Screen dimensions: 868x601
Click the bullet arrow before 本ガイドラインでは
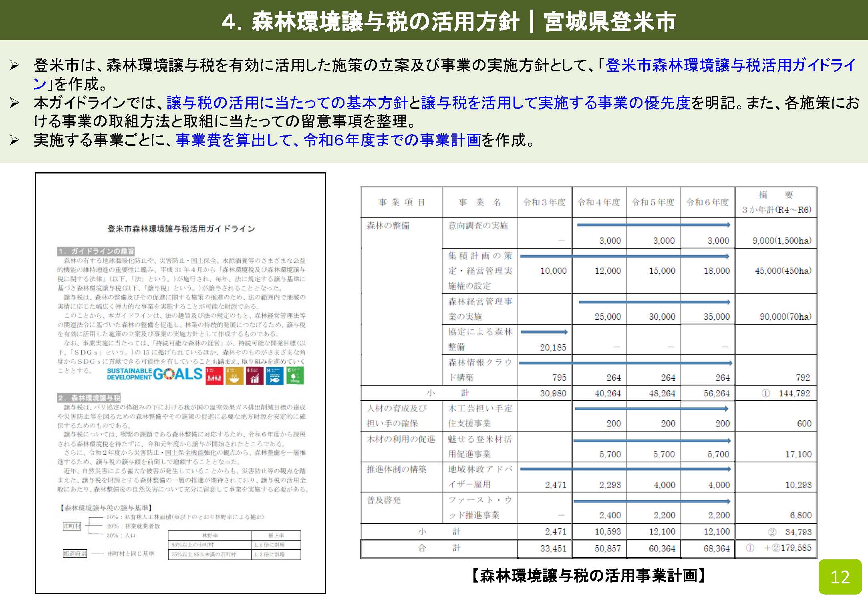(14, 103)
